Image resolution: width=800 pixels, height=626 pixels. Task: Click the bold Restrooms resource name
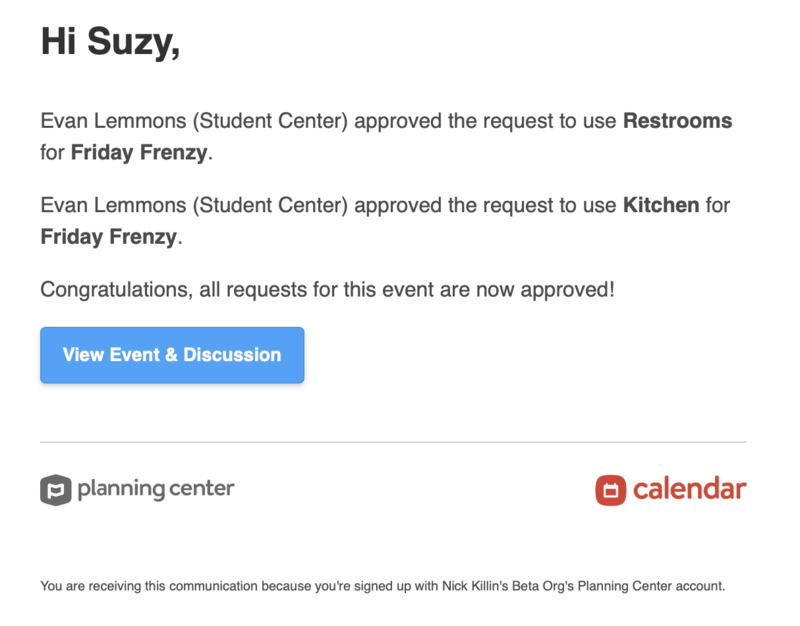[676, 120]
